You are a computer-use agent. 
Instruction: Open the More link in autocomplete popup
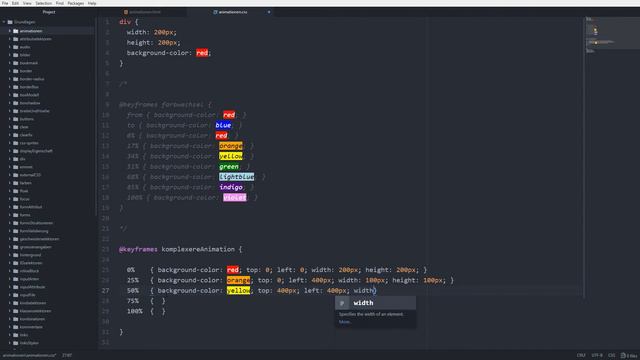(344, 322)
